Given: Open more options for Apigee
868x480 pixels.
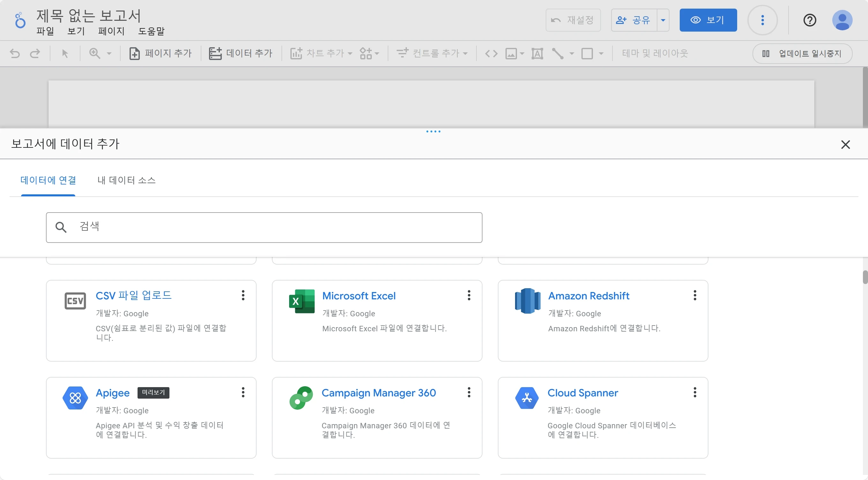Looking at the screenshot, I should (x=243, y=392).
